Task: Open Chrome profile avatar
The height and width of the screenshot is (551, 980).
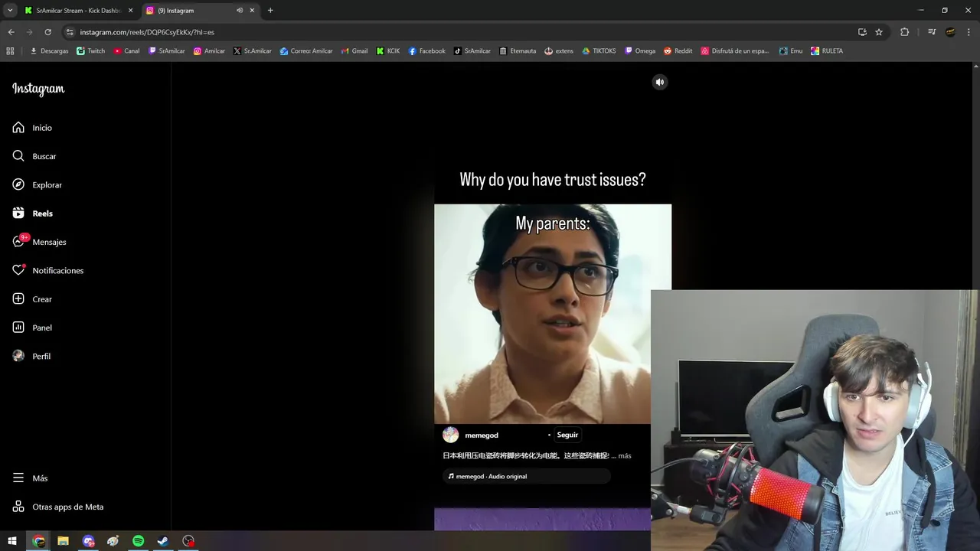Action: pos(950,32)
